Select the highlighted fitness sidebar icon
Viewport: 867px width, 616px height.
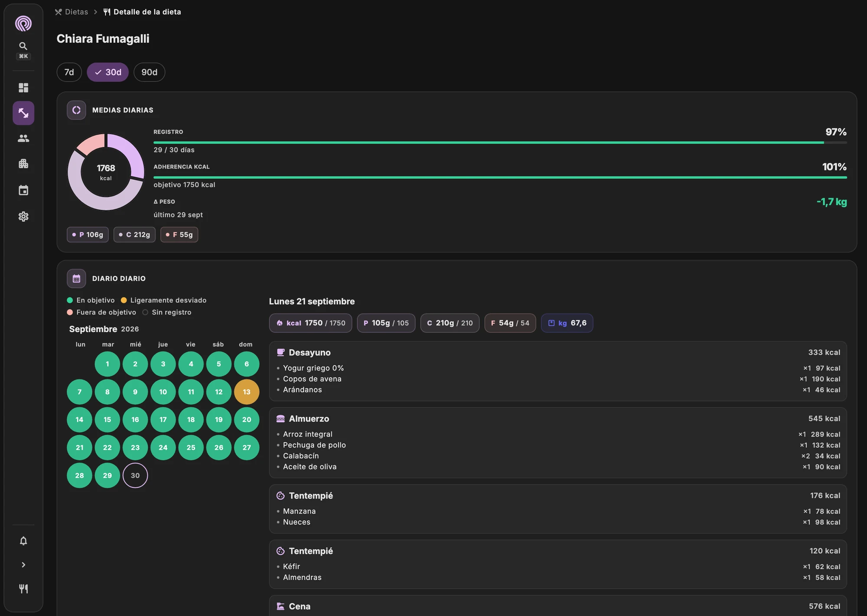point(23,113)
